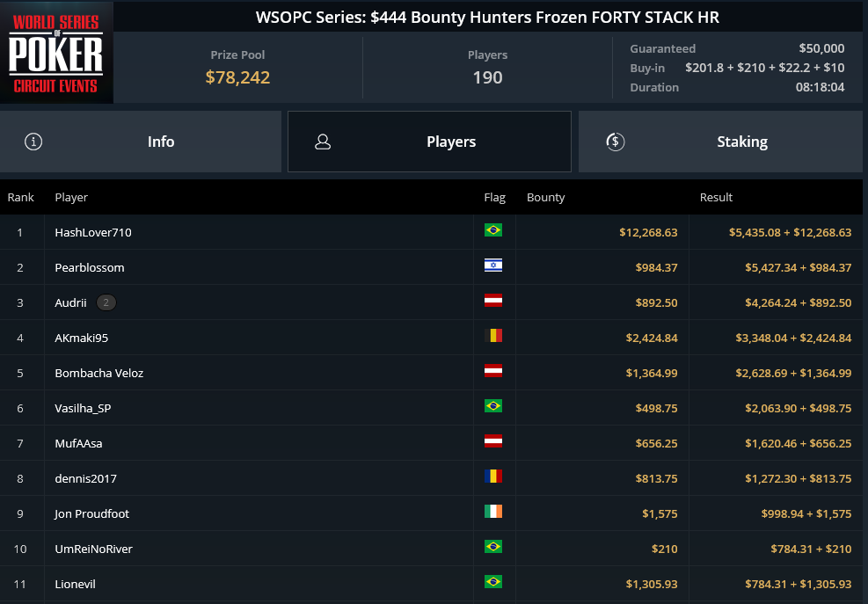This screenshot has width=868, height=604.
Task: Click result $4,264.24 + $892.50
Action: [x=799, y=302]
